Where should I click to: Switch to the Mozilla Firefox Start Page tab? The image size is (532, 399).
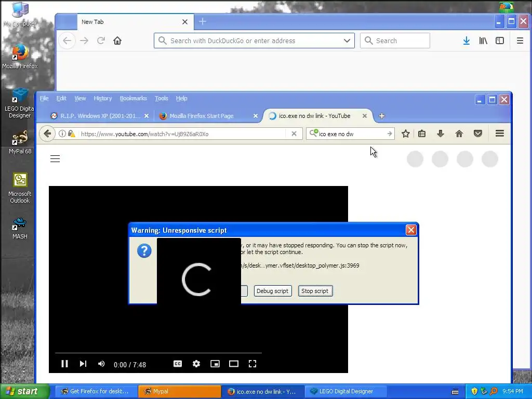(202, 116)
